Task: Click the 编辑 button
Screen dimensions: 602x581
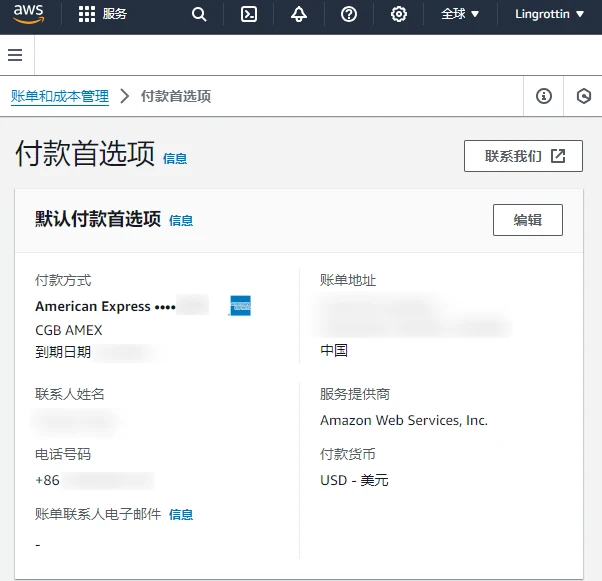Action: click(x=528, y=220)
